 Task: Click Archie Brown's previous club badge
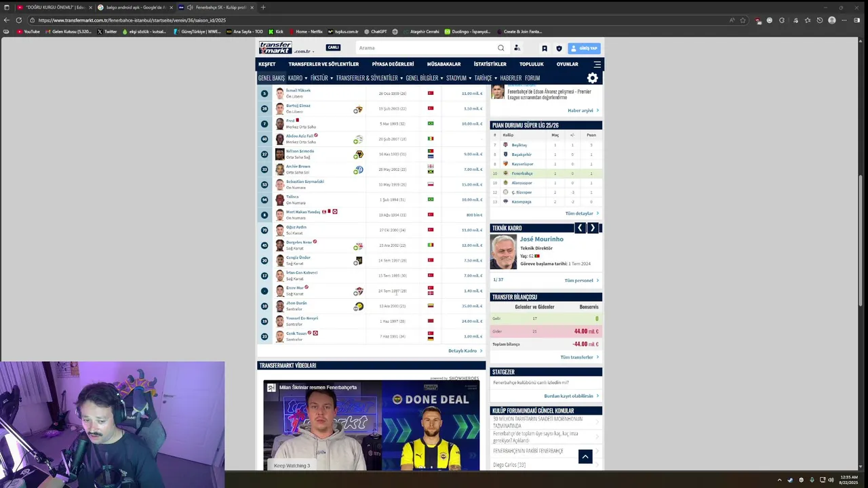click(358, 169)
